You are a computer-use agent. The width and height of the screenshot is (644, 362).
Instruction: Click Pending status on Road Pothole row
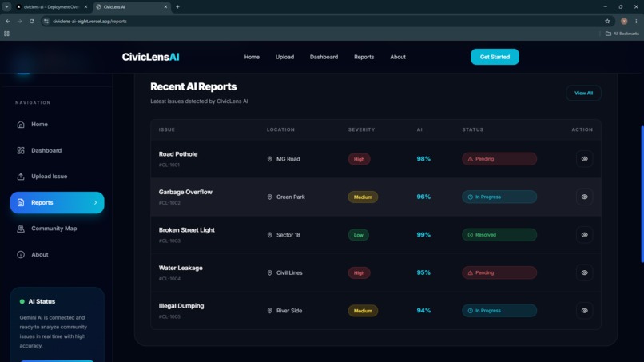click(499, 159)
